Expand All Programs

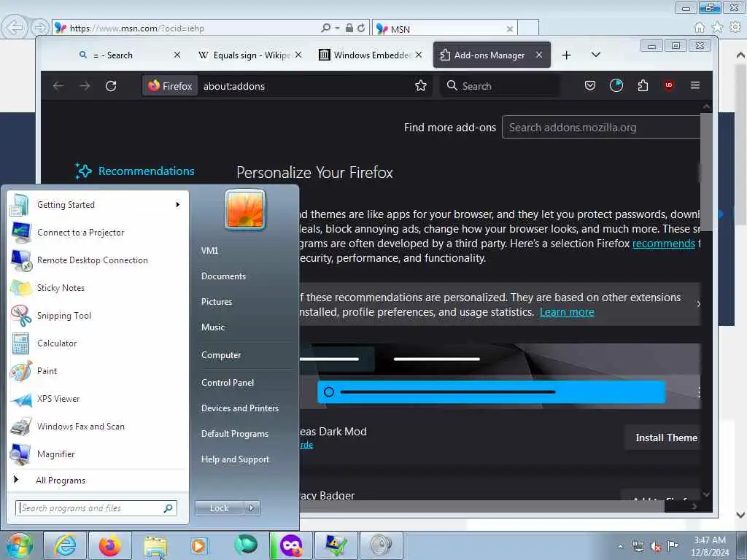click(98, 480)
